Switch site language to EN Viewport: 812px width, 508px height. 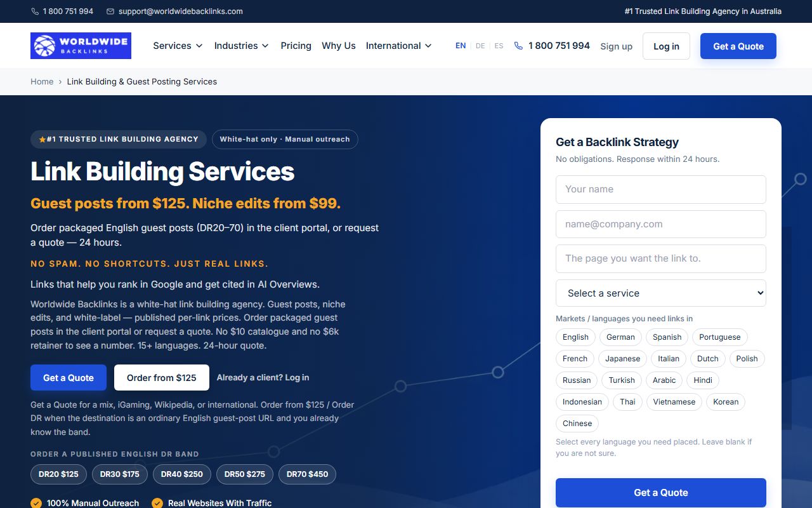pyautogui.click(x=461, y=46)
